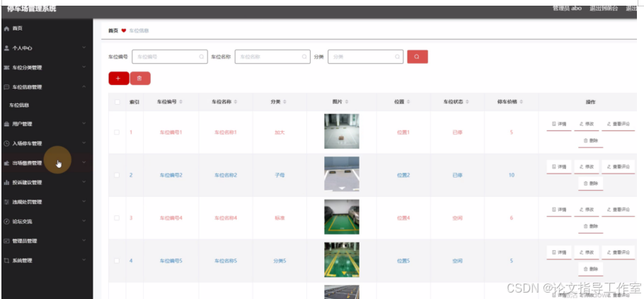Sort by 车位状态 column arrows
This screenshot has width=644, height=299.
pos(467,101)
